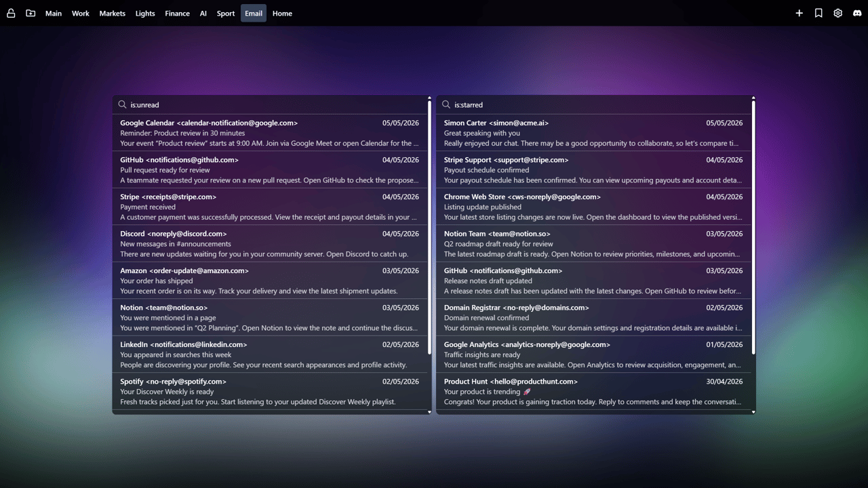Image resolution: width=868 pixels, height=488 pixels.
Task: Open Notion mentioned in a page email
Action: [x=270, y=317]
